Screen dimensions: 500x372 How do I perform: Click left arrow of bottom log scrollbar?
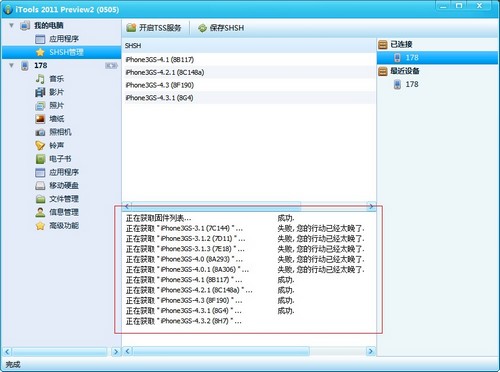point(128,351)
